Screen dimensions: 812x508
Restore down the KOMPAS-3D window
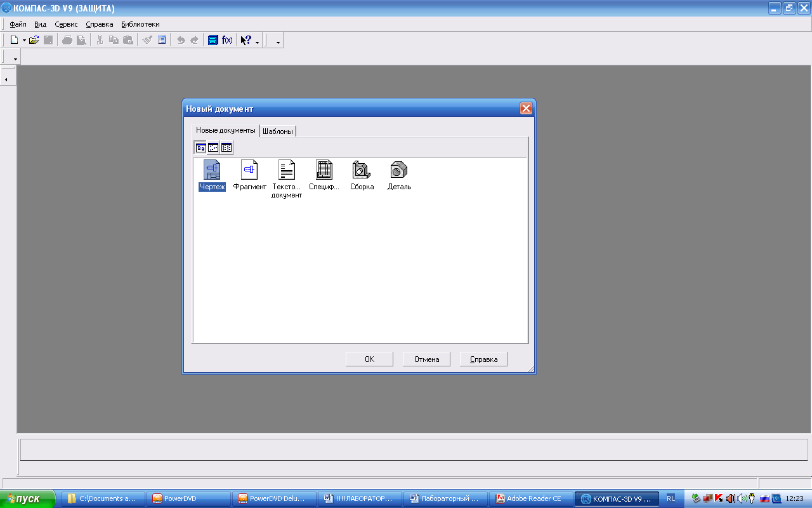click(789, 8)
